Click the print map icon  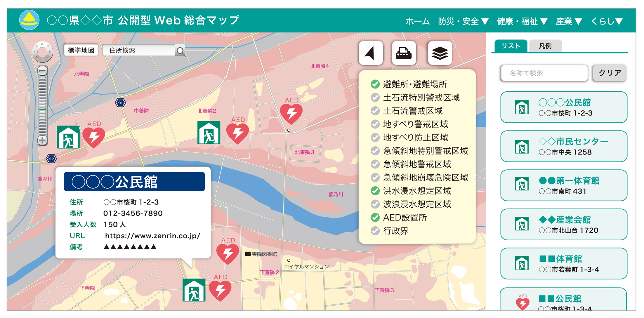[x=404, y=53]
